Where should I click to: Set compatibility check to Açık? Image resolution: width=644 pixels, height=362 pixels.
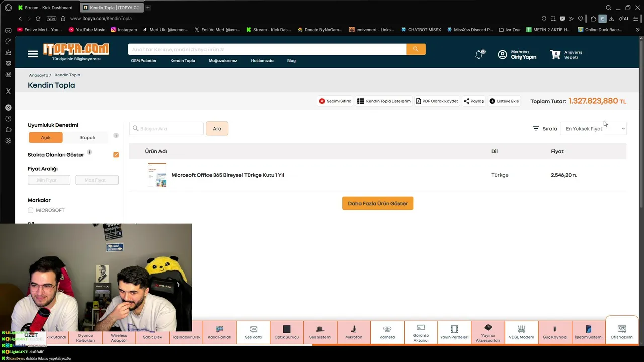[46, 137]
